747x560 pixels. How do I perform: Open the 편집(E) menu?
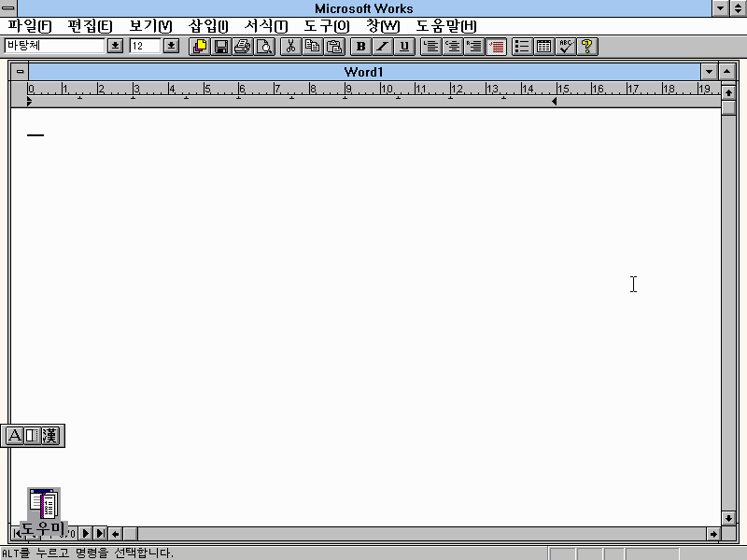click(90, 26)
